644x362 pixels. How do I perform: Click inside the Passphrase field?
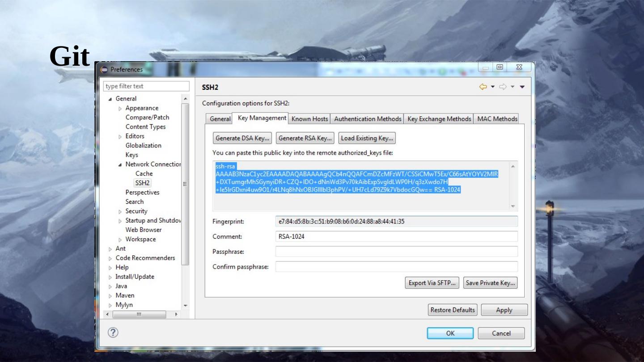click(396, 252)
